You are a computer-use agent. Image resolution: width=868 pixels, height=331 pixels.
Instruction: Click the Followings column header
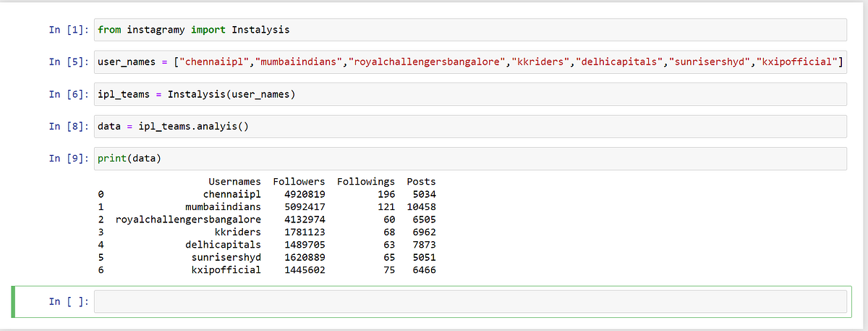(366, 181)
